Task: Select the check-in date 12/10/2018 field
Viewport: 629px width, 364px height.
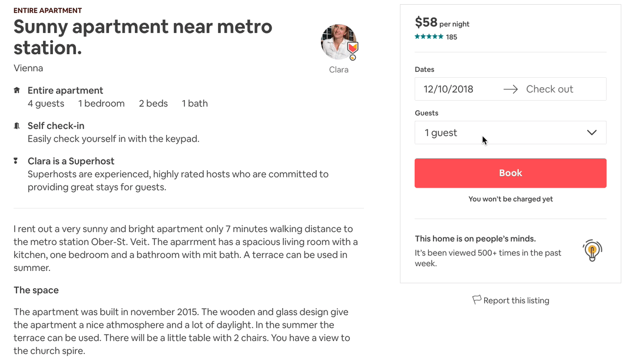Action: pos(449,89)
